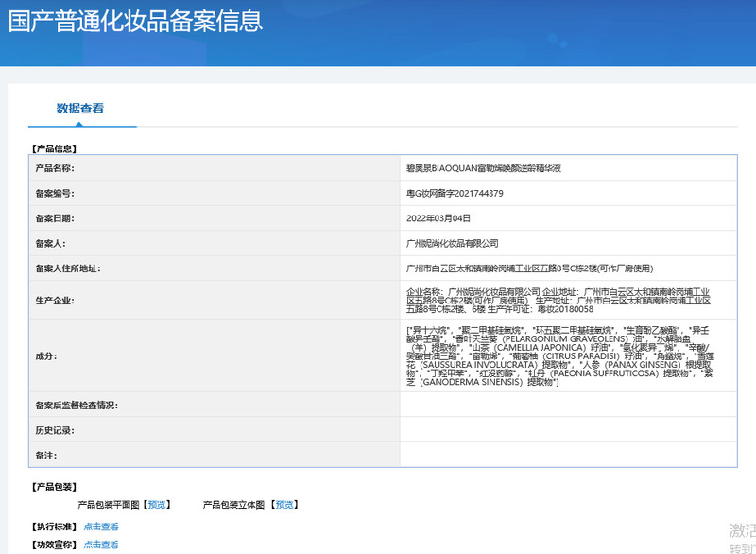Click 点击查看 next to 功效宣称

point(101,545)
